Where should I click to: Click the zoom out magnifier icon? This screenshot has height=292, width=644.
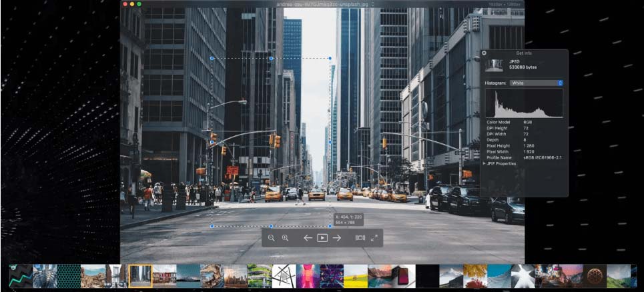(x=272, y=238)
